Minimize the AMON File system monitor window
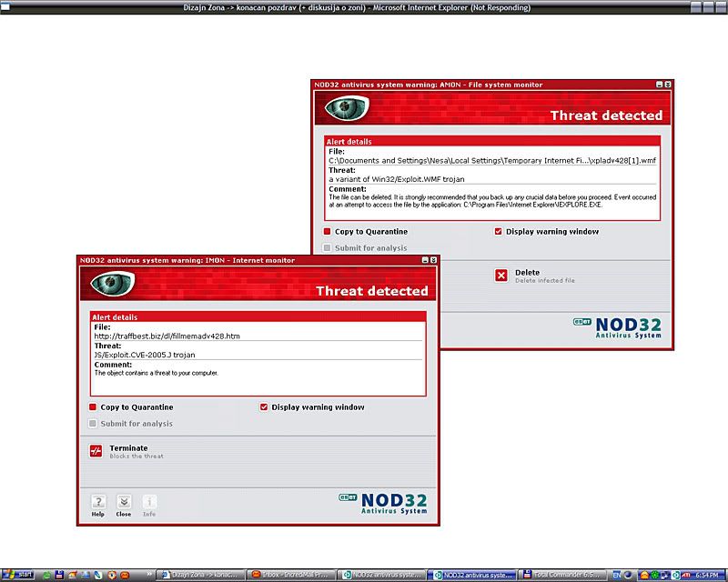The height and width of the screenshot is (582, 728). click(659, 85)
